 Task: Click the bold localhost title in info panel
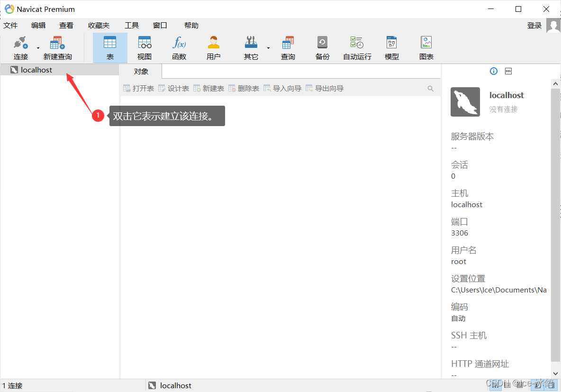click(x=506, y=95)
